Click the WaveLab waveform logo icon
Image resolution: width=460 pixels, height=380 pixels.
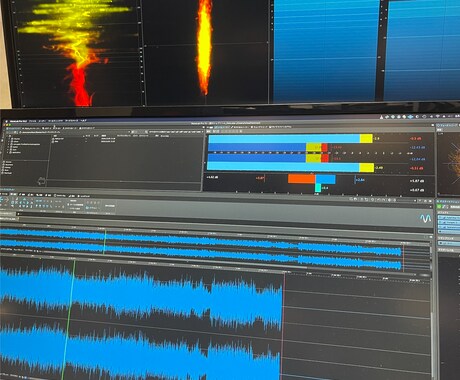point(425,219)
